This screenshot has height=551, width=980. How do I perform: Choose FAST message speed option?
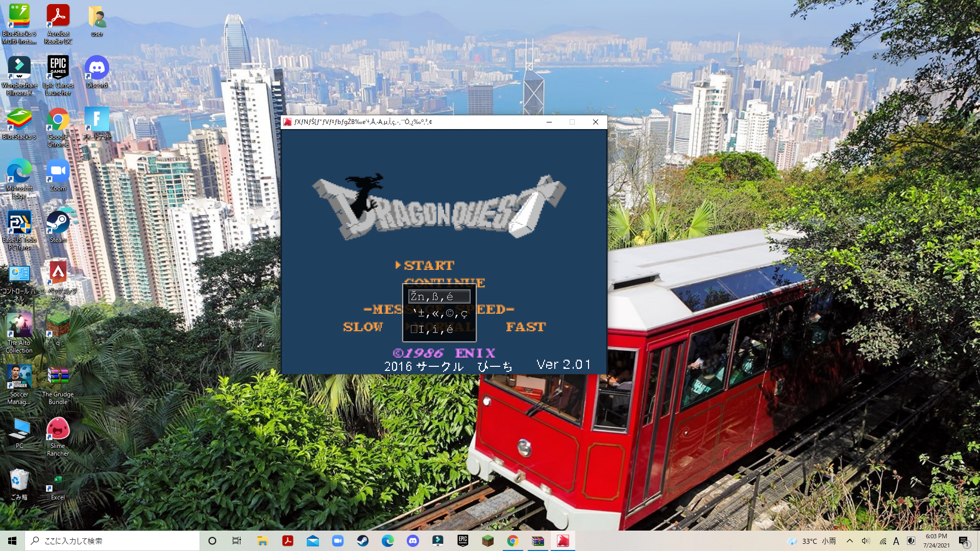[x=525, y=327]
